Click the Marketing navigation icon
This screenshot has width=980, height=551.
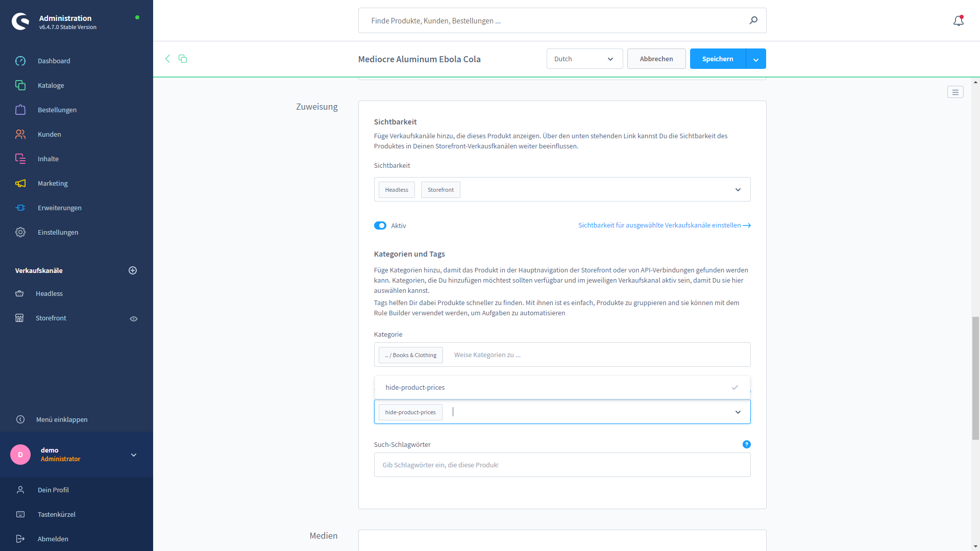(20, 183)
